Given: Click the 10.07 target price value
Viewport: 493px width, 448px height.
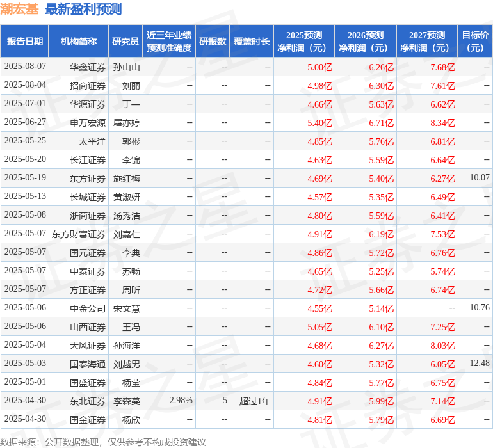Looking at the screenshot, I should [480, 178].
